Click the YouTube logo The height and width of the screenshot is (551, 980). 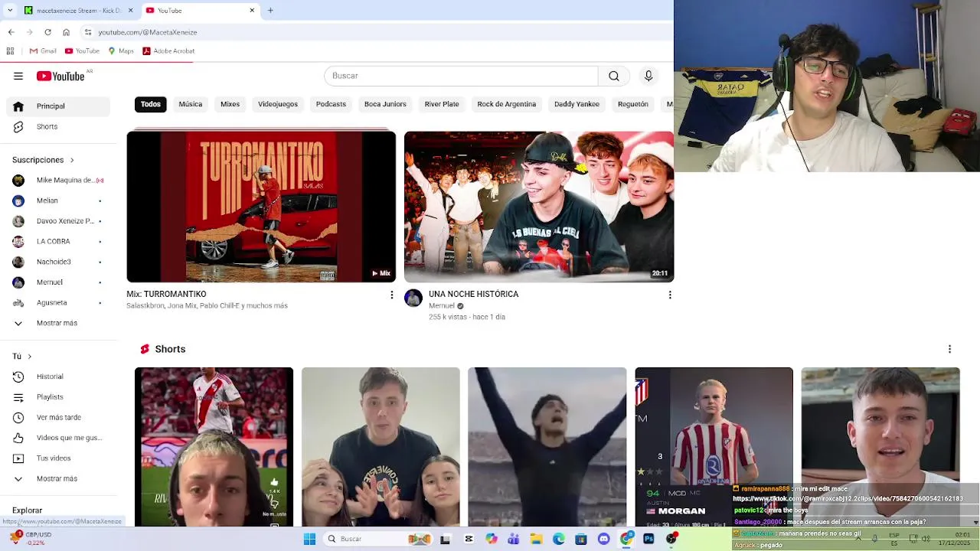(60, 76)
